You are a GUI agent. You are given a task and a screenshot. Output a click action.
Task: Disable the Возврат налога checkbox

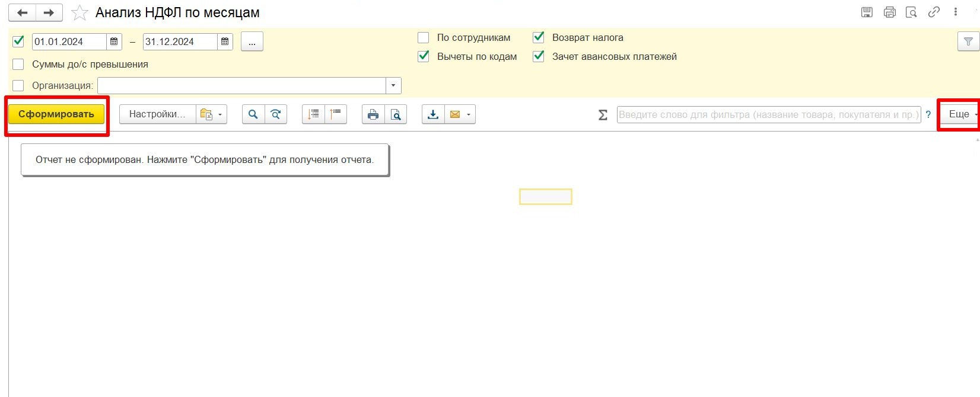click(539, 38)
